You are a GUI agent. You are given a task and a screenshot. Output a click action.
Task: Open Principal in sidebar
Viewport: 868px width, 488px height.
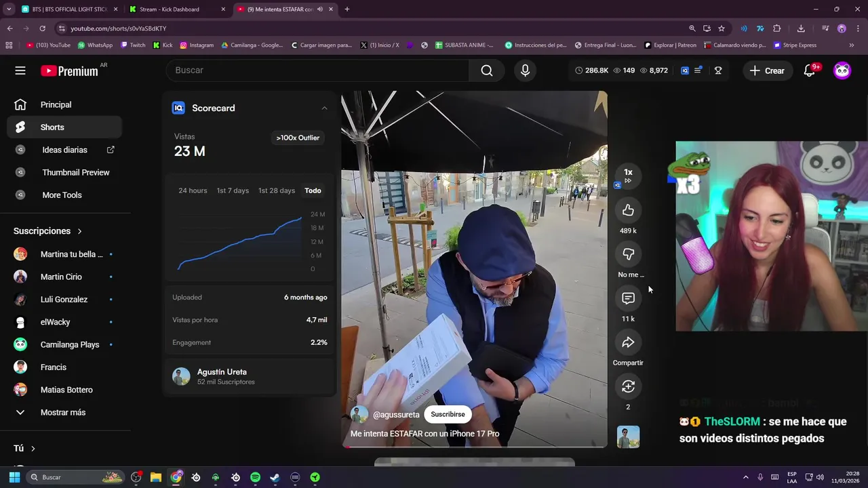pyautogui.click(x=65, y=104)
